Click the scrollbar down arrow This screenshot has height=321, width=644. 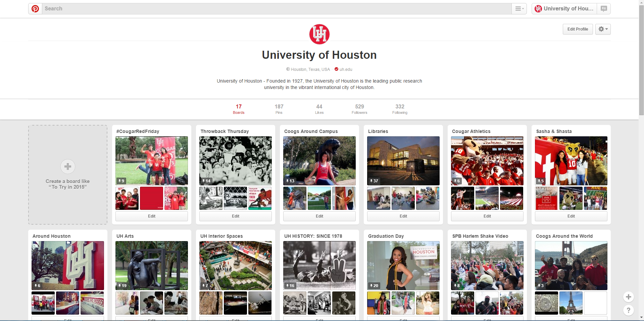[x=641, y=318]
